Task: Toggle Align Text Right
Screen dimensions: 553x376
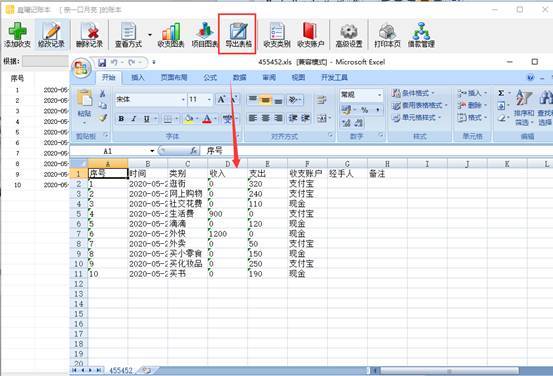Action: pyautogui.click(x=279, y=118)
